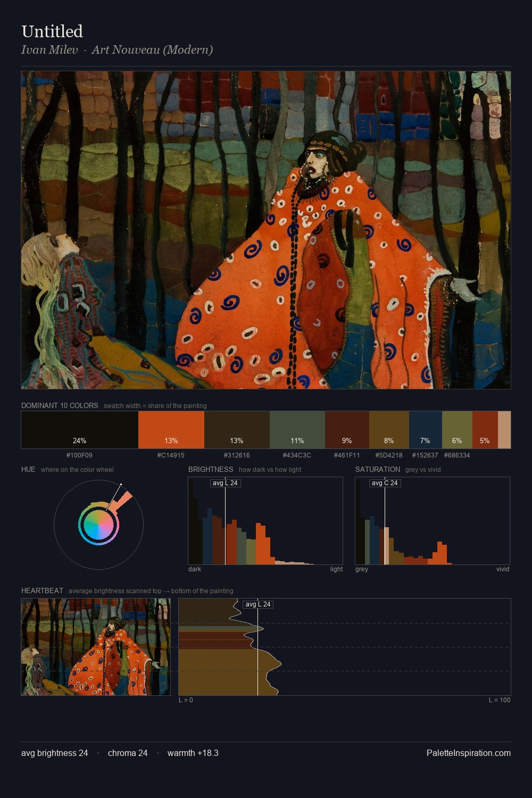Pick the dark brown 13% swatch
This screenshot has width=532, height=798.
(237, 430)
